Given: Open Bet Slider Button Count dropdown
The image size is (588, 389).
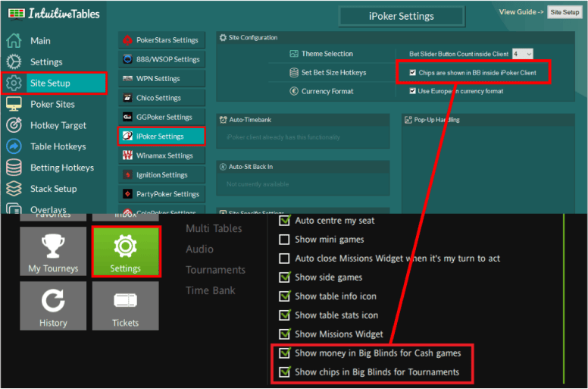Looking at the screenshot, I should 522,54.
